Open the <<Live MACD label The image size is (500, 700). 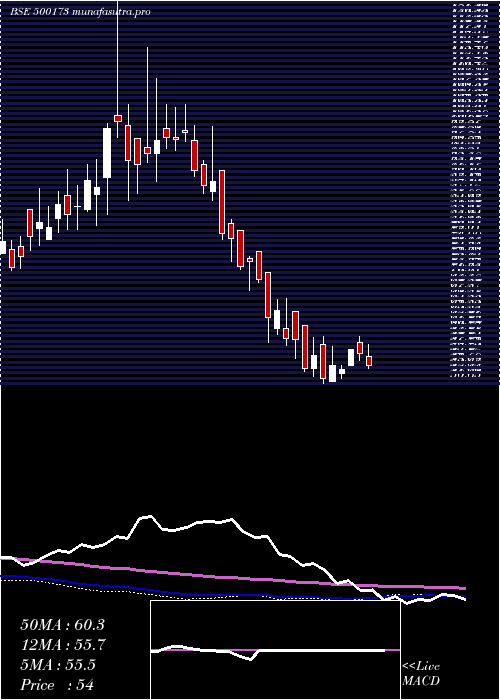click(421, 674)
